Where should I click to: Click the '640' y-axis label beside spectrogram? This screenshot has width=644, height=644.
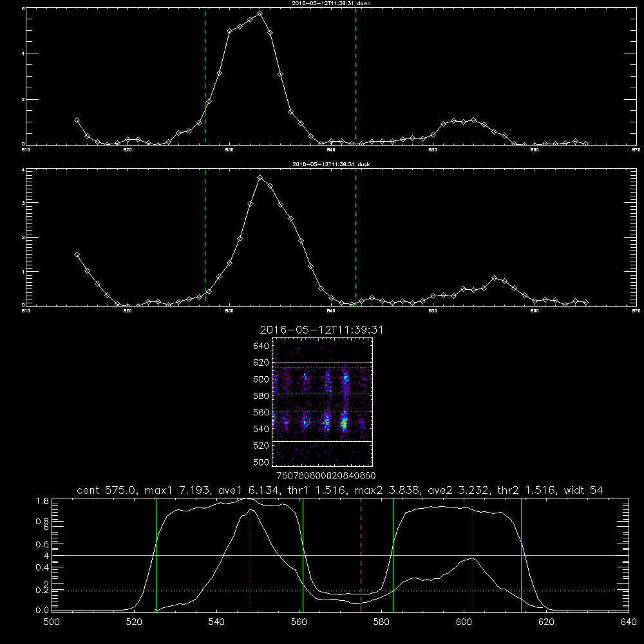point(261,346)
